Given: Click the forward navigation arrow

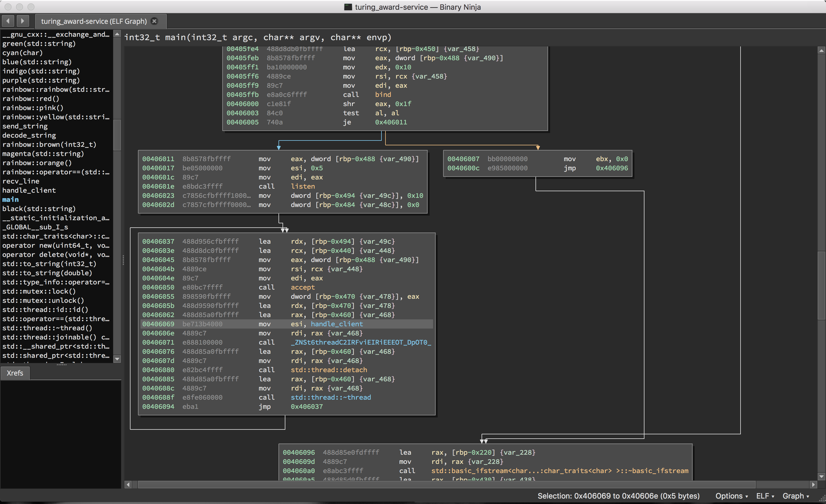Looking at the screenshot, I should pos(22,21).
